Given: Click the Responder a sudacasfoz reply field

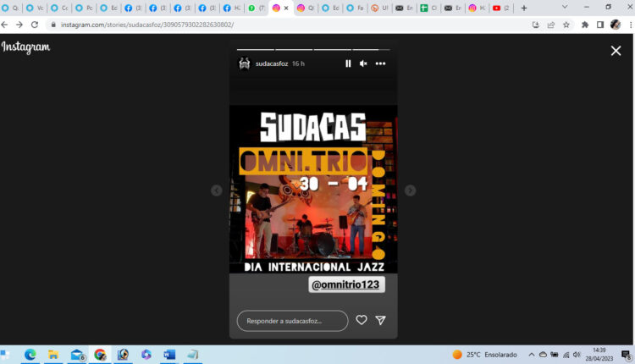Looking at the screenshot, I should [292, 321].
